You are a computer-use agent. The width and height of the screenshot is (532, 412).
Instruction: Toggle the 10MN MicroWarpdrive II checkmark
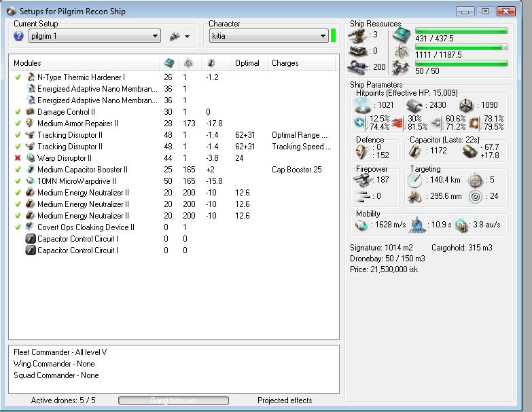[x=18, y=181]
